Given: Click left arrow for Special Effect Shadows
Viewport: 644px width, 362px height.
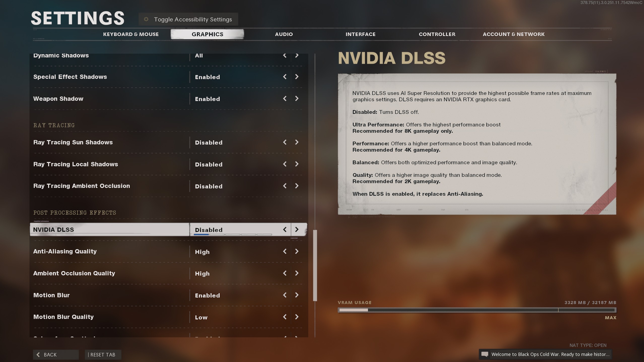Looking at the screenshot, I should pos(285,77).
